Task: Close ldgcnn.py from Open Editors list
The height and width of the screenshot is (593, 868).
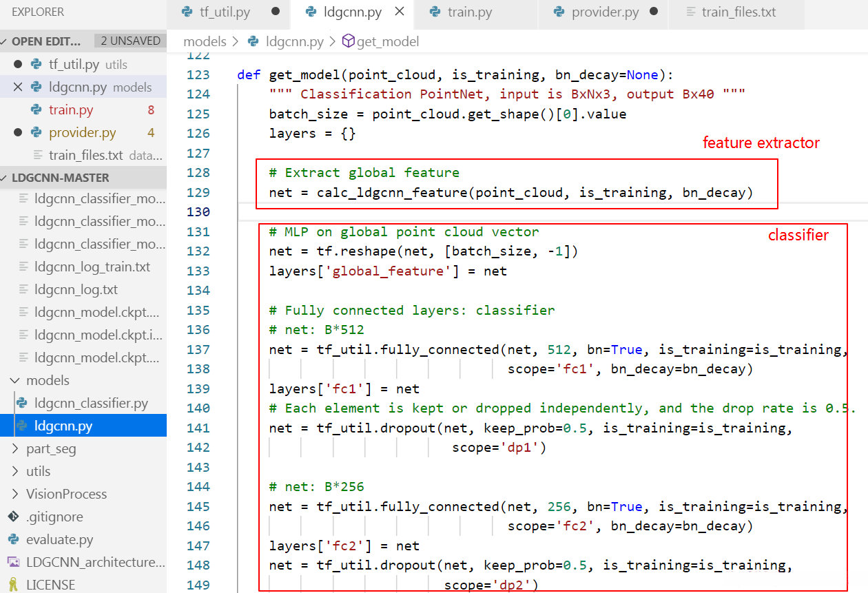Action: pos(18,87)
